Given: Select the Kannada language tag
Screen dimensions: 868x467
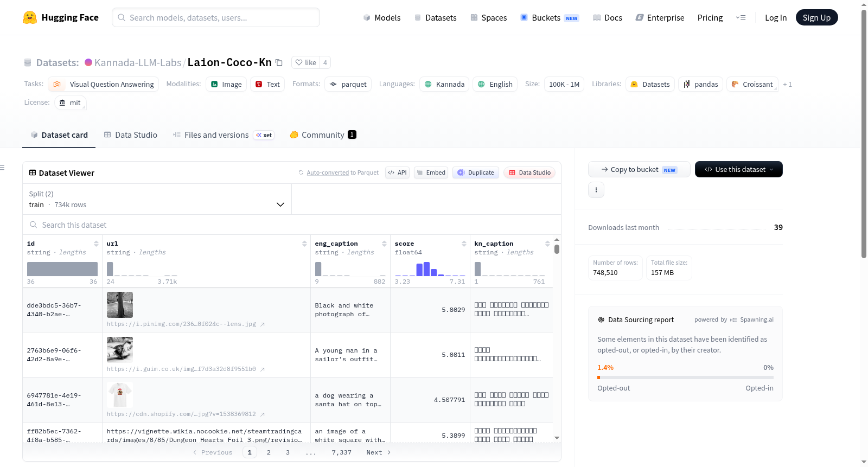Looking at the screenshot, I should pos(444,84).
